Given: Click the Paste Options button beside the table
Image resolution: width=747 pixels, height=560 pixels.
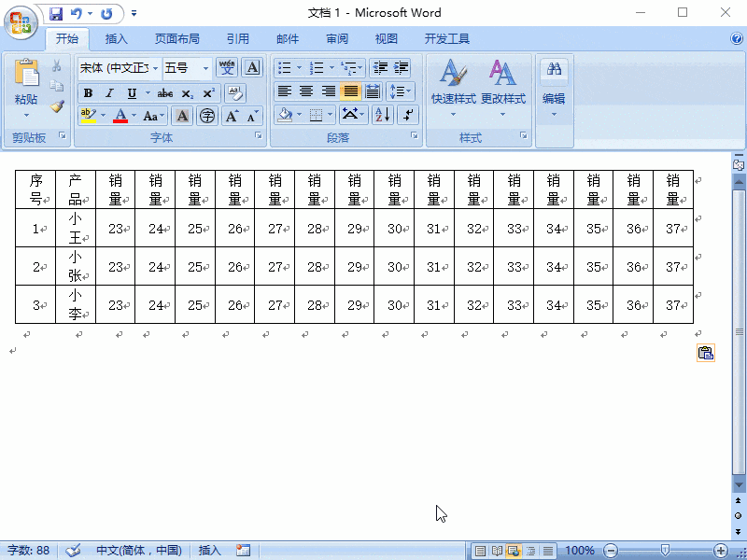Looking at the screenshot, I should click(x=706, y=353).
